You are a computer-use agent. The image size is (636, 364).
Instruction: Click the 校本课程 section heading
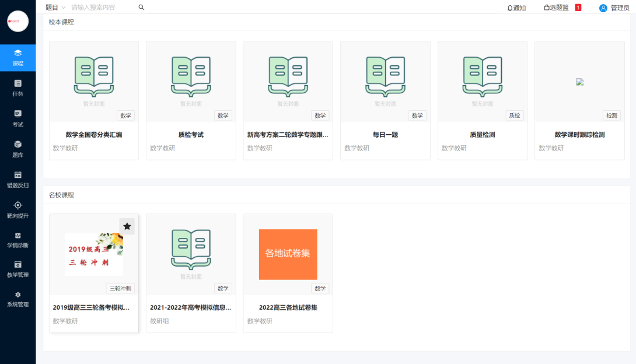[x=61, y=22]
